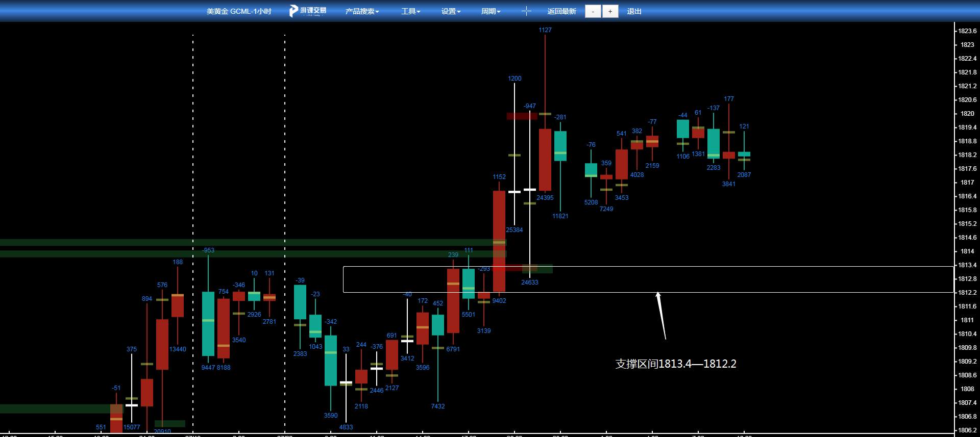This screenshot has width=980, height=437.
Task: Select the volume label 24633
Action: tap(530, 282)
